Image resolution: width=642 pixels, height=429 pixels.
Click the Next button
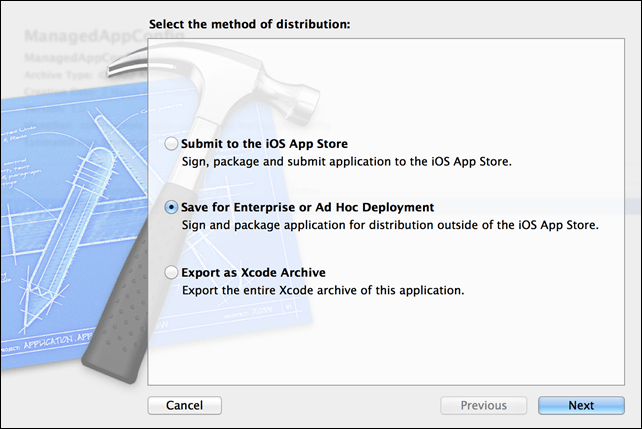click(x=581, y=405)
